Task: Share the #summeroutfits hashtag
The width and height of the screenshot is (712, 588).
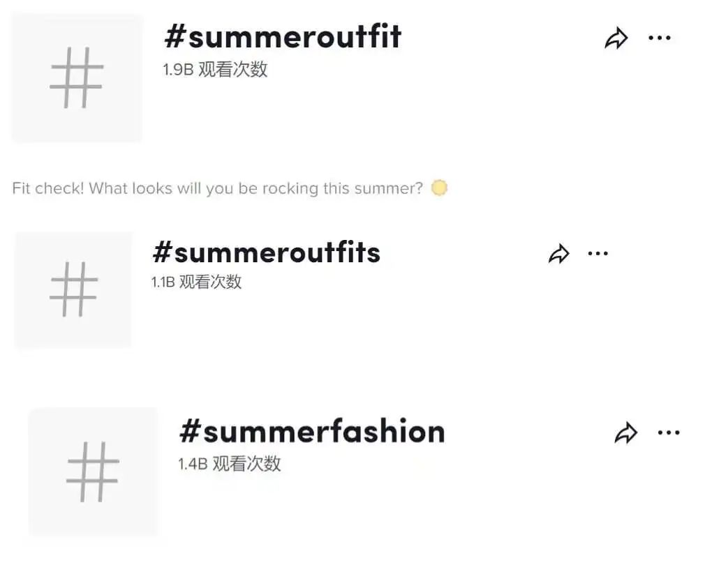Action: (x=558, y=254)
